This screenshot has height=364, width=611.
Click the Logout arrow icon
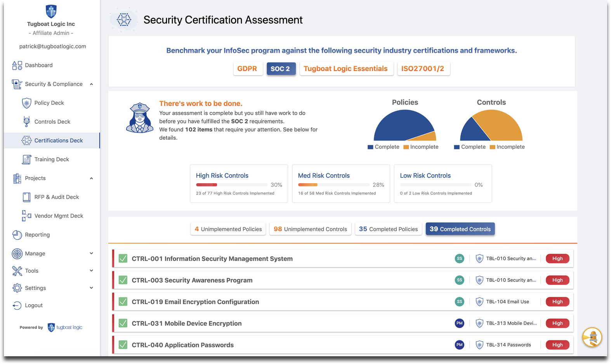tap(17, 305)
